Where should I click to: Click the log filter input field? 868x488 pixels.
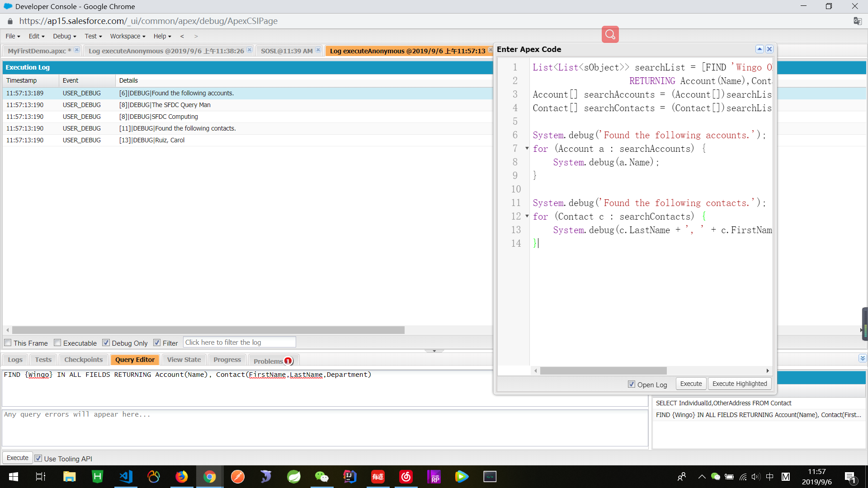click(x=239, y=342)
